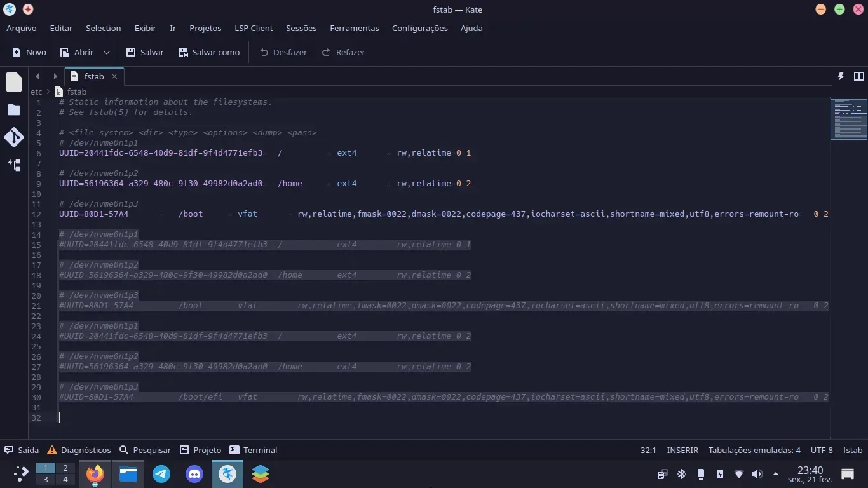Change the UTF-8 encoding selector
The width and height of the screenshot is (868, 488).
[821, 450]
